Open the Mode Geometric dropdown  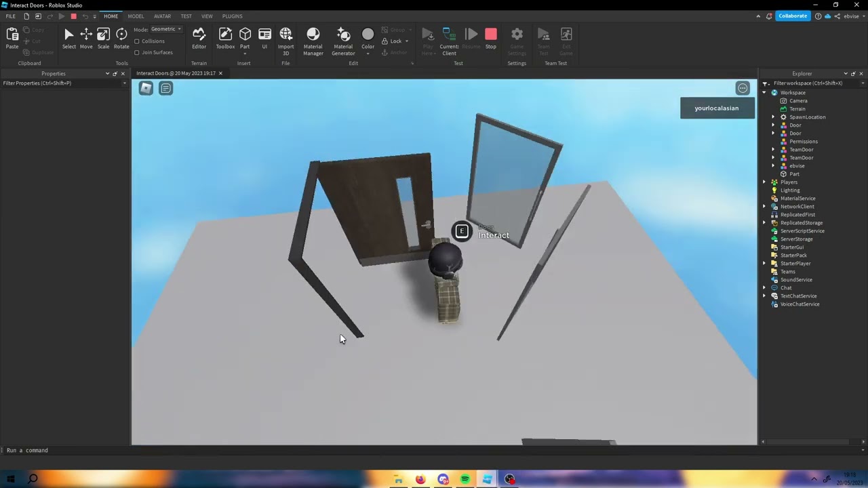[166, 29]
